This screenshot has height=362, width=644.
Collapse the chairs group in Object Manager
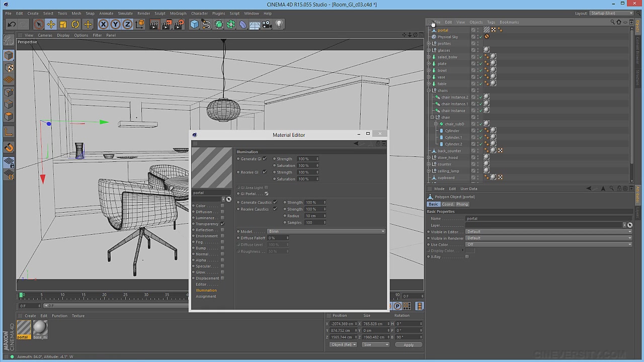429,90
